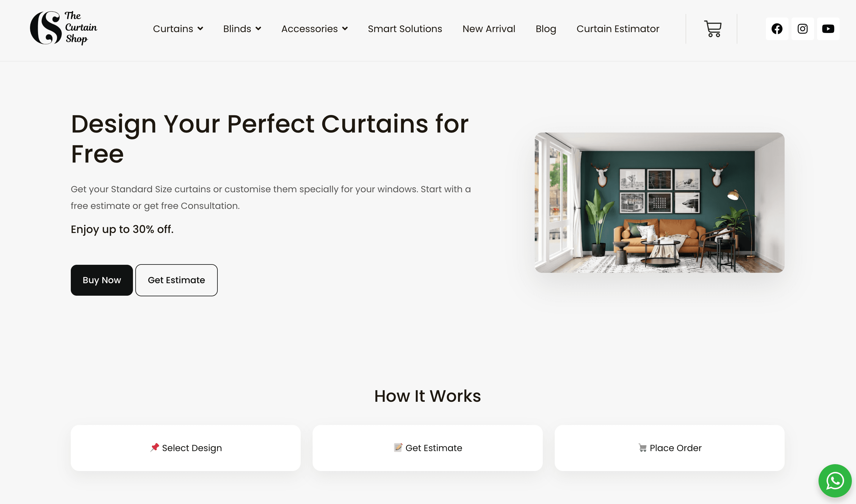Start a WhatsApp chat via green icon
The height and width of the screenshot is (504, 856).
click(835, 481)
